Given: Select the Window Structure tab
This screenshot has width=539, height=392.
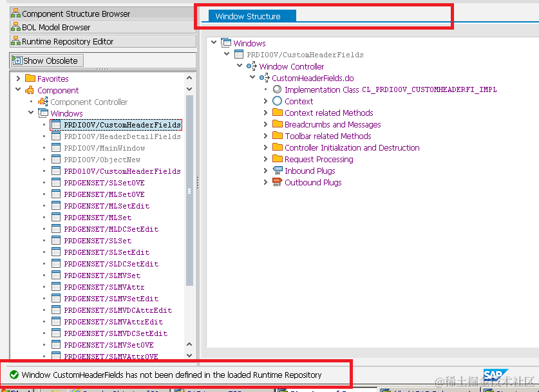Looking at the screenshot, I should tap(252, 16).
